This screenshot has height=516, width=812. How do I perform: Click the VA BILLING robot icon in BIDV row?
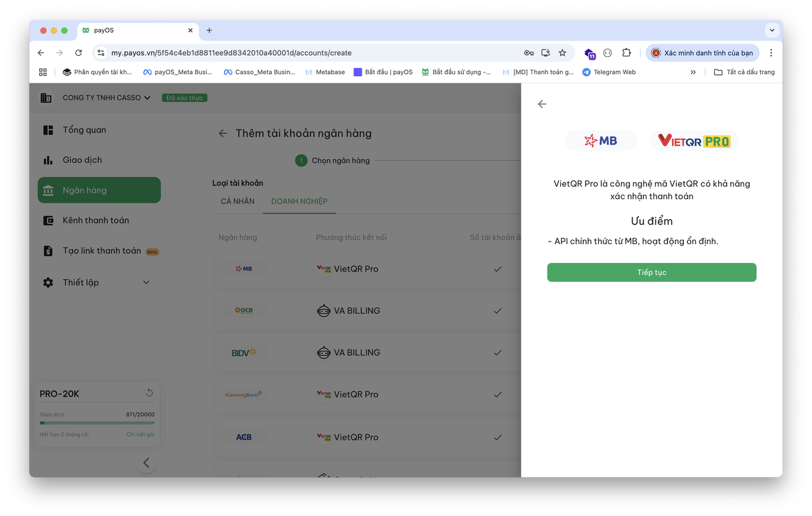(x=324, y=352)
